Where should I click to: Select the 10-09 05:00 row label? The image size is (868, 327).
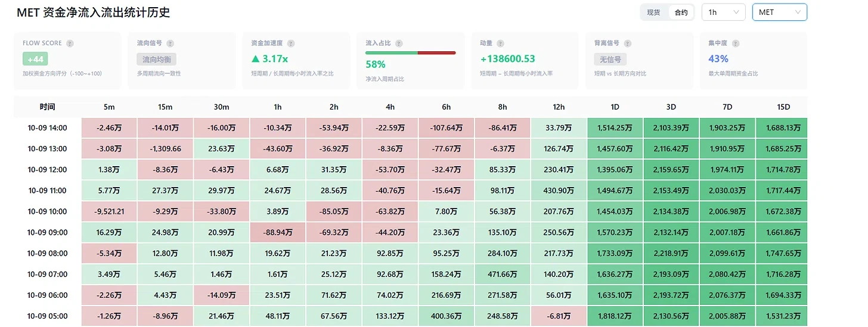[48, 316]
